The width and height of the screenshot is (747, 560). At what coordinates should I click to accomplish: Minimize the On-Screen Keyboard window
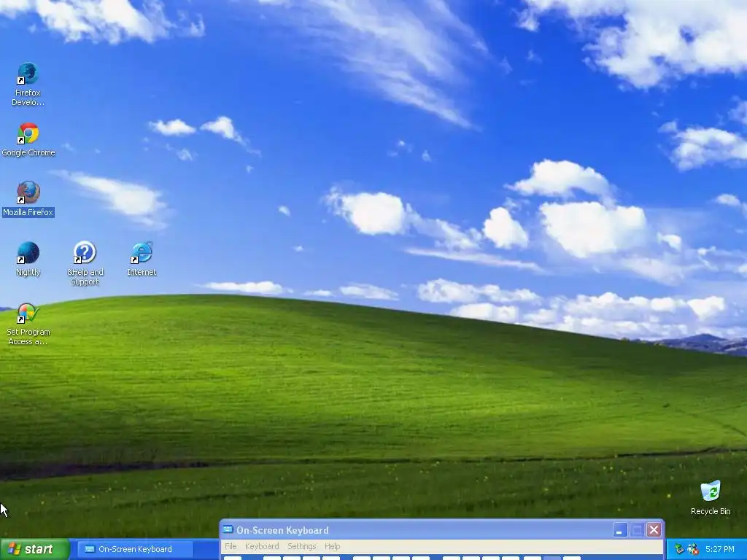619,530
